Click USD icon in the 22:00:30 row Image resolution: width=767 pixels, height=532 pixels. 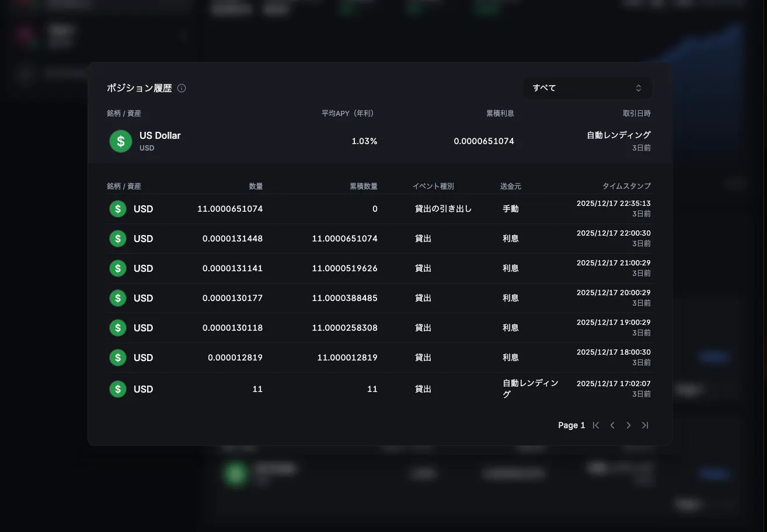pyautogui.click(x=118, y=239)
